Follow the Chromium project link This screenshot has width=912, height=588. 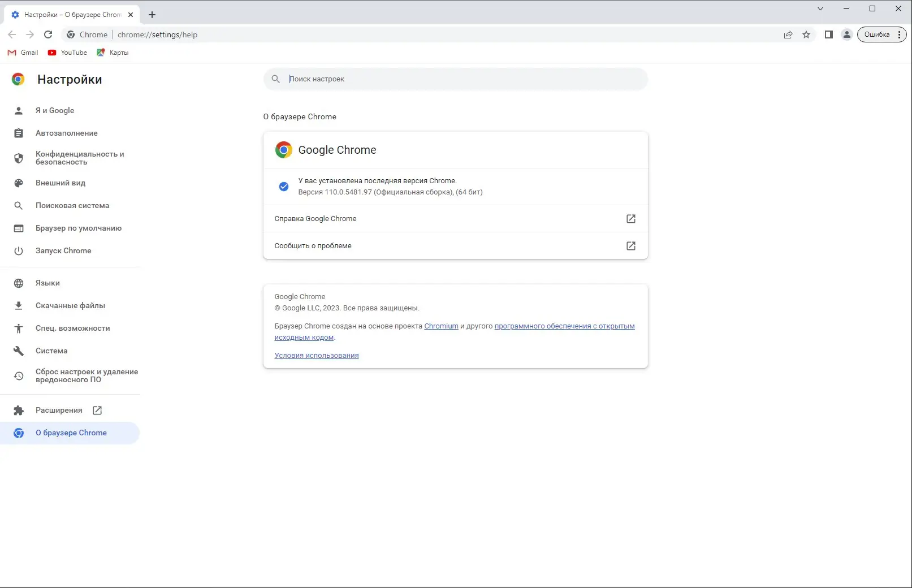coord(441,326)
